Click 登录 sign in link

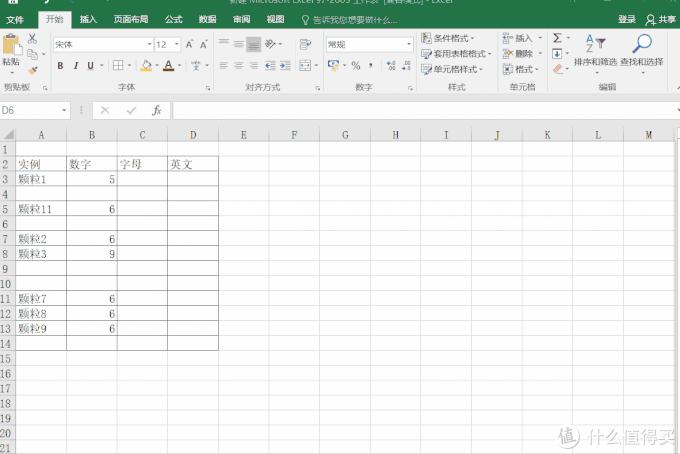pyautogui.click(x=627, y=19)
